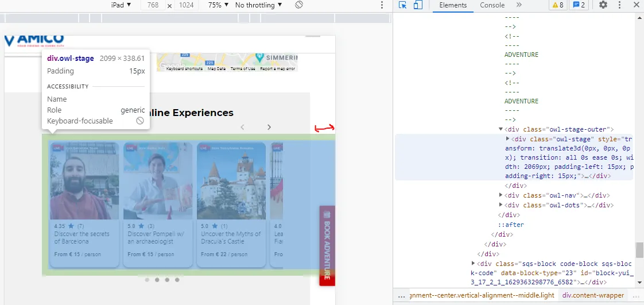This screenshot has height=305, width=644.
Task: Select div.content-wrapper in breadcrumb bar
Action: click(x=593, y=295)
